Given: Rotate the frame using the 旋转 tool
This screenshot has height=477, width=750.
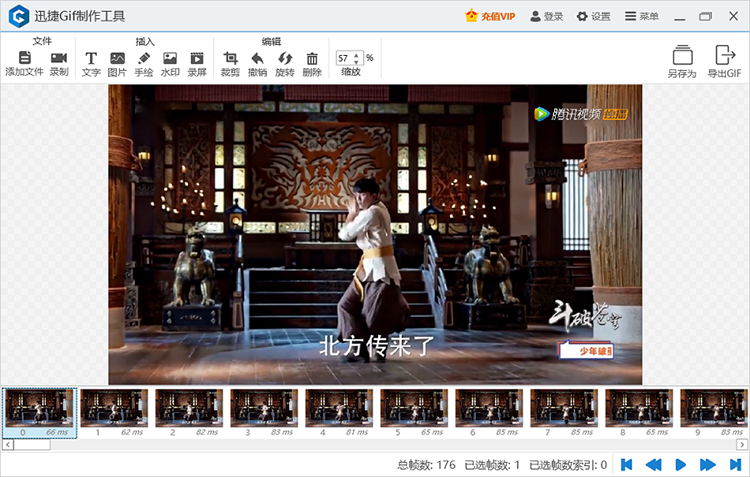Looking at the screenshot, I should (x=285, y=59).
